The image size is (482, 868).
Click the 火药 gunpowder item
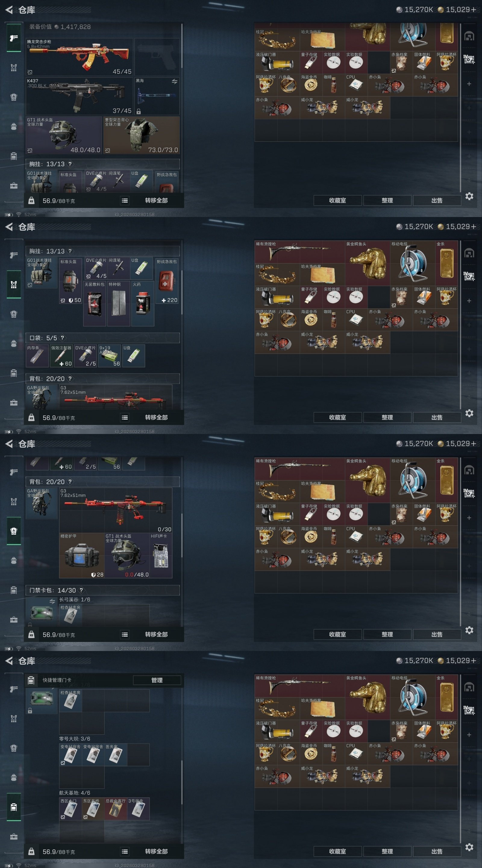click(143, 303)
